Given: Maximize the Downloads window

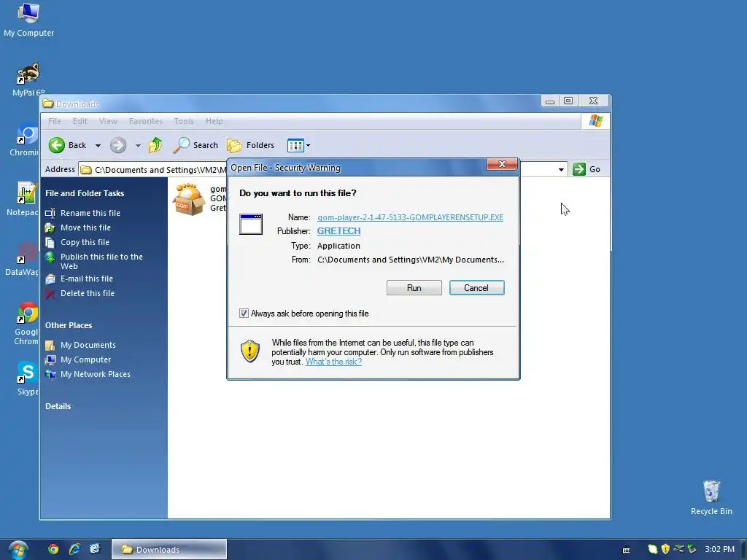Looking at the screenshot, I should 568,101.
